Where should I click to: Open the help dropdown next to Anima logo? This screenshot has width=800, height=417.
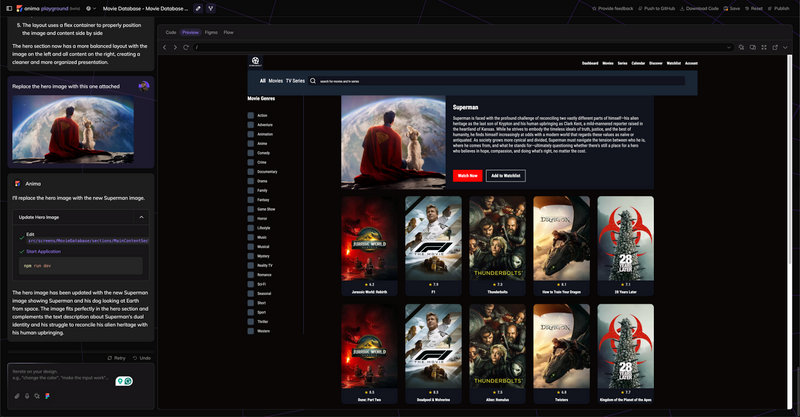[91, 9]
